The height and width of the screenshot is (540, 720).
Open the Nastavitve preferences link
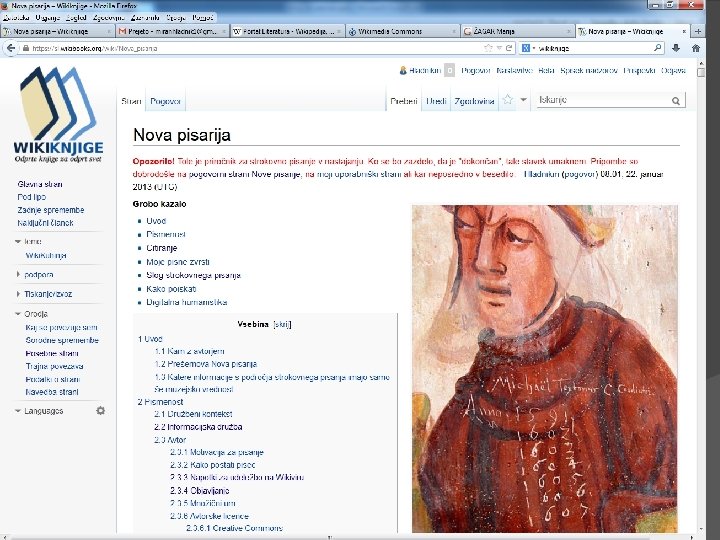point(514,70)
